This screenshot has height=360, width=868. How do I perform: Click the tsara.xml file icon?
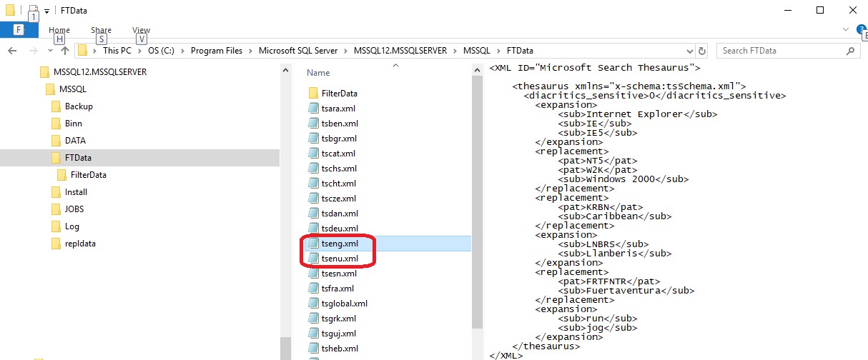[313, 109]
